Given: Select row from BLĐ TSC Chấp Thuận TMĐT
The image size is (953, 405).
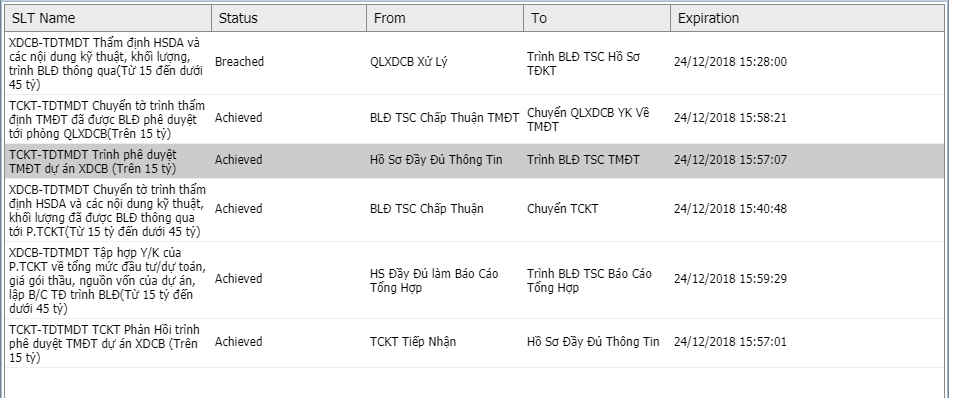Looking at the screenshot, I should [x=475, y=119].
